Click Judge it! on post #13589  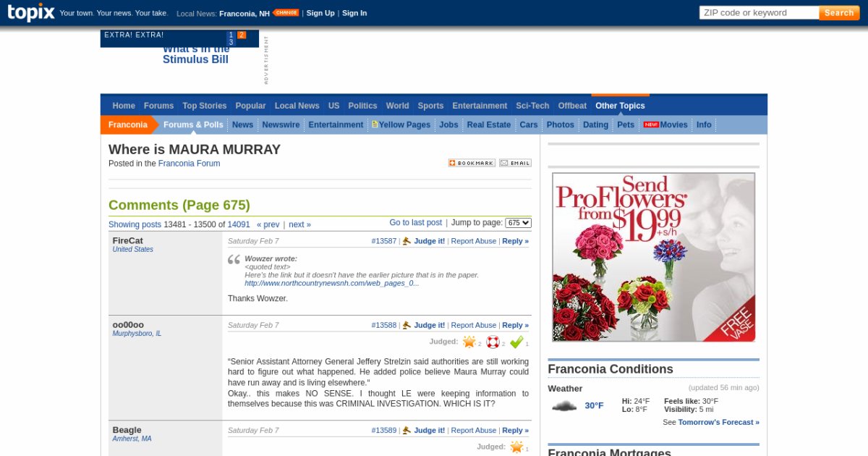pyautogui.click(x=430, y=430)
